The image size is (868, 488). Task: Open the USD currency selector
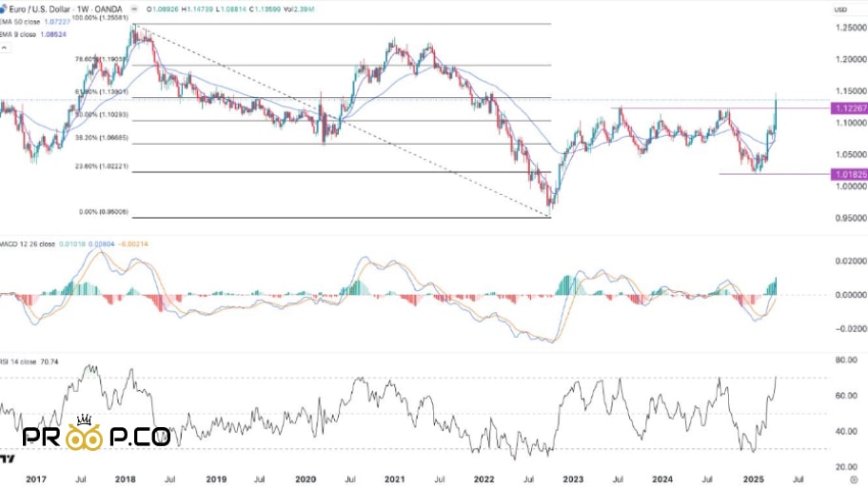click(840, 10)
